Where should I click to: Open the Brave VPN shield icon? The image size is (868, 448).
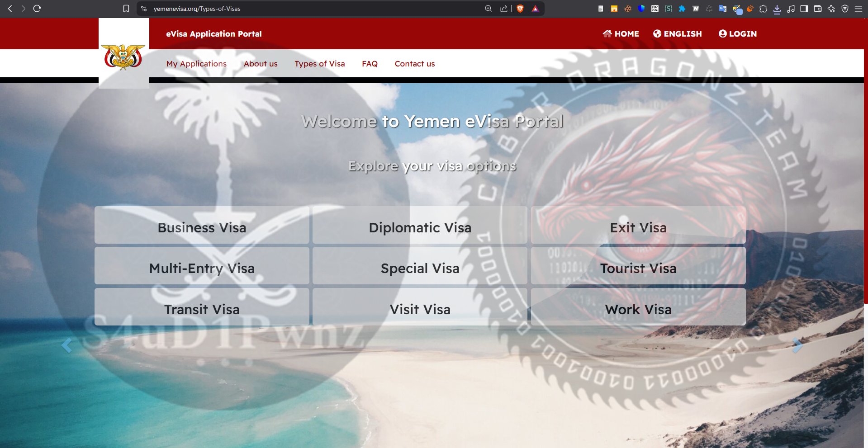[845, 9]
